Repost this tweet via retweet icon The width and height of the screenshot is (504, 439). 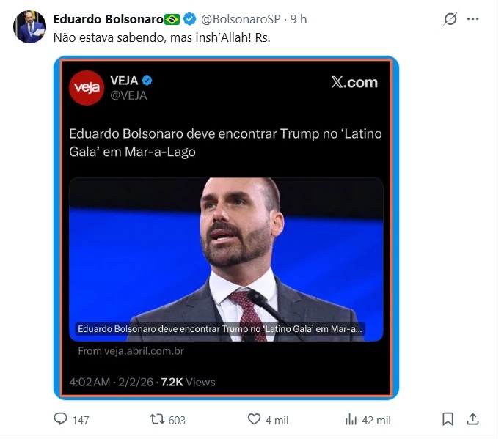click(157, 419)
